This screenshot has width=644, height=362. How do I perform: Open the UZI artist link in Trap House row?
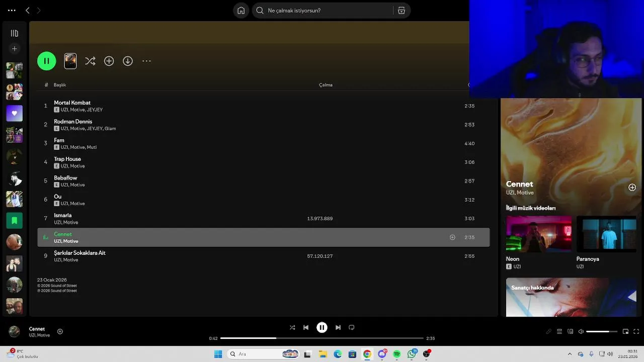tap(64, 166)
